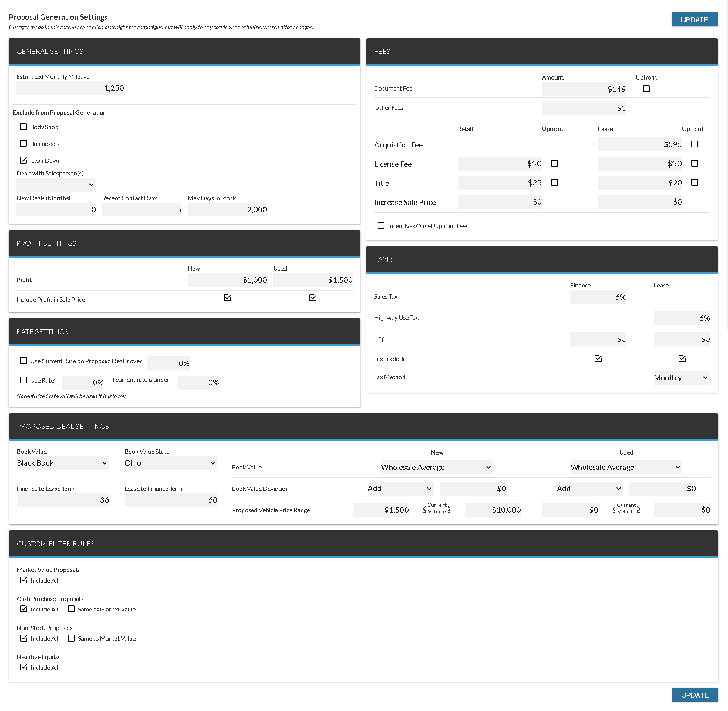Click the Estimated Monthly Mileage field
Screen dimensions: 728x711
pyautogui.click(x=70, y=88)
